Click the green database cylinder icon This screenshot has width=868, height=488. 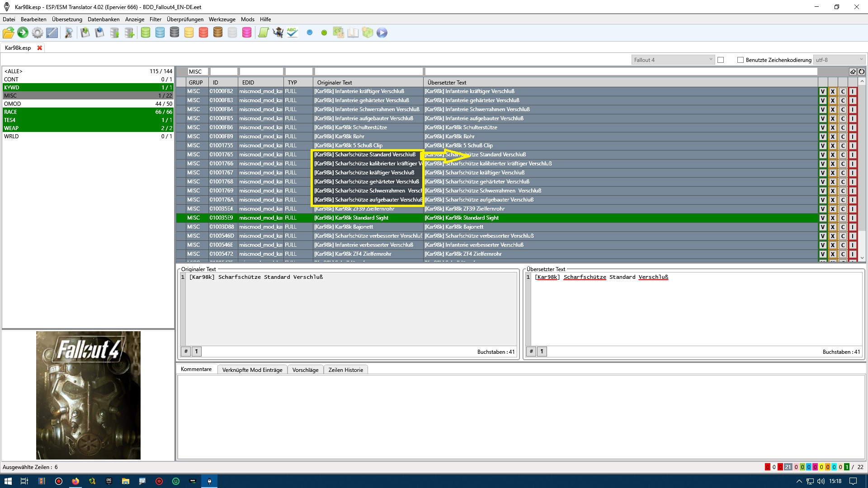tap(146, 33)
